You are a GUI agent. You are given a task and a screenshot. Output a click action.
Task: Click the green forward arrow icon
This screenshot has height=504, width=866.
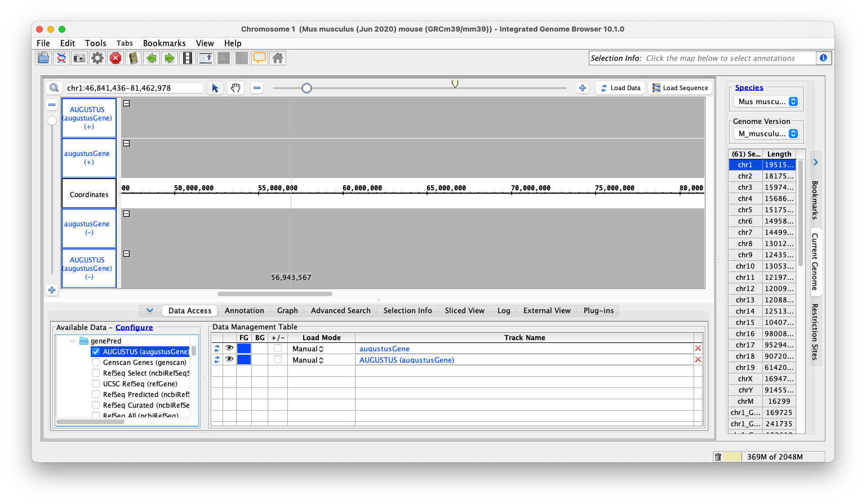coord(170,58)
